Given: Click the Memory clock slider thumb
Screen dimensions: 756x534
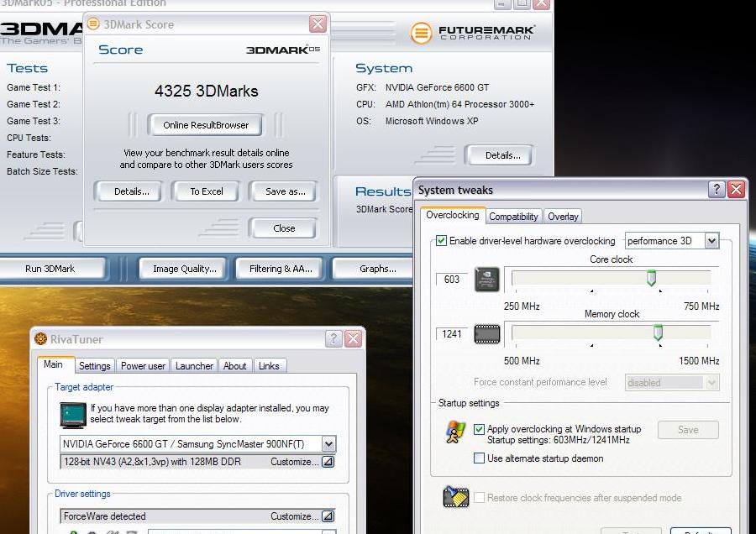Looking at the screenshot, I should coord(658,332).
